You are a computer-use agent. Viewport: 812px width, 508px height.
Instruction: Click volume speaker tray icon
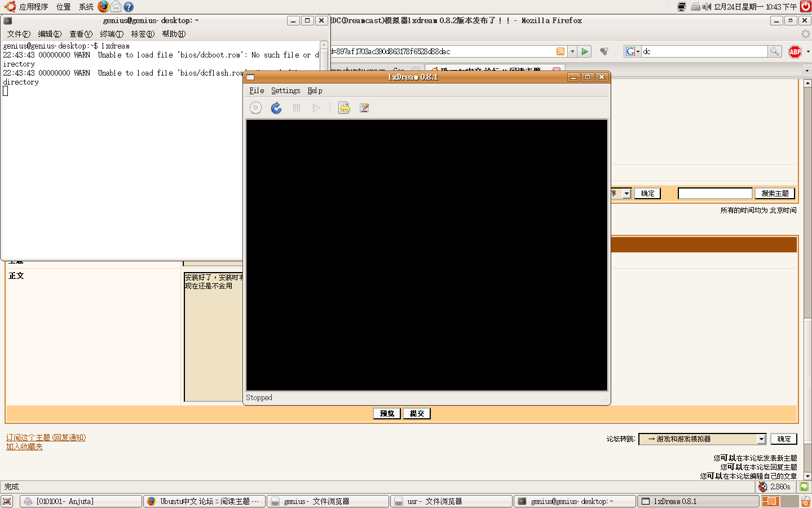pyautogui.click(x=707, y=7)
